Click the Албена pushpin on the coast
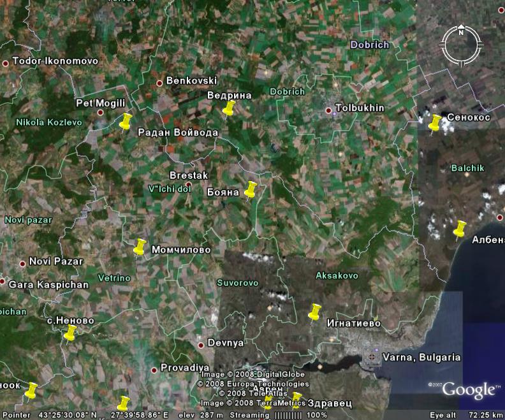Image resolution: width=505 pixels, height=420 pixels. (x=460, y=230)
